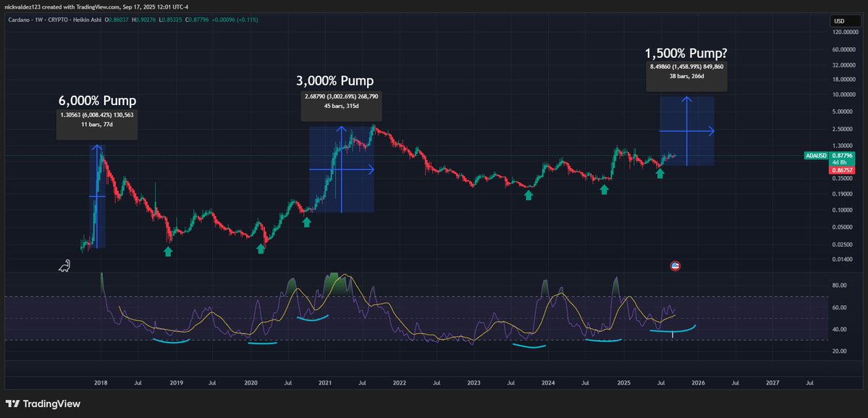The width and height of the screenshot is (868, 418).
Task: Click '45 bars, 315d' measurement text
Action: click(341, 106)
